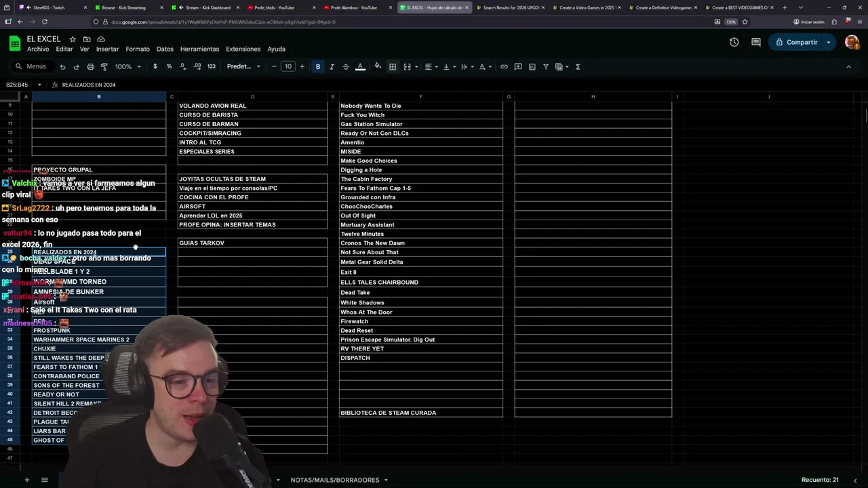868x488 pixels.
Task: Open the Datos menu
Action: tap(165, 49)
